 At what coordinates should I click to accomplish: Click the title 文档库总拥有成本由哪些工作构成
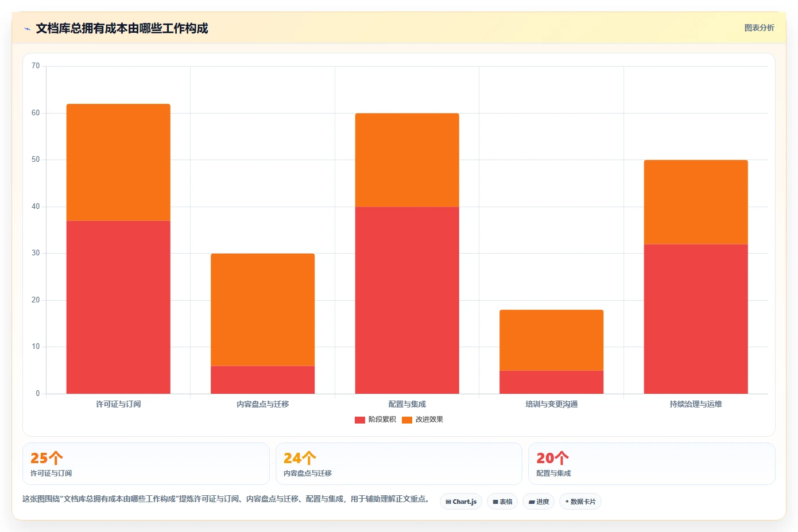click(x=122, y=28)
